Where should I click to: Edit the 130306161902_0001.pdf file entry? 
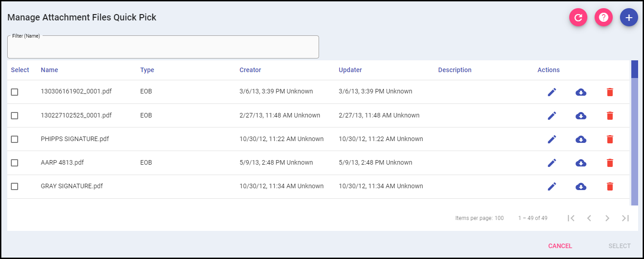tap(552, 92)
